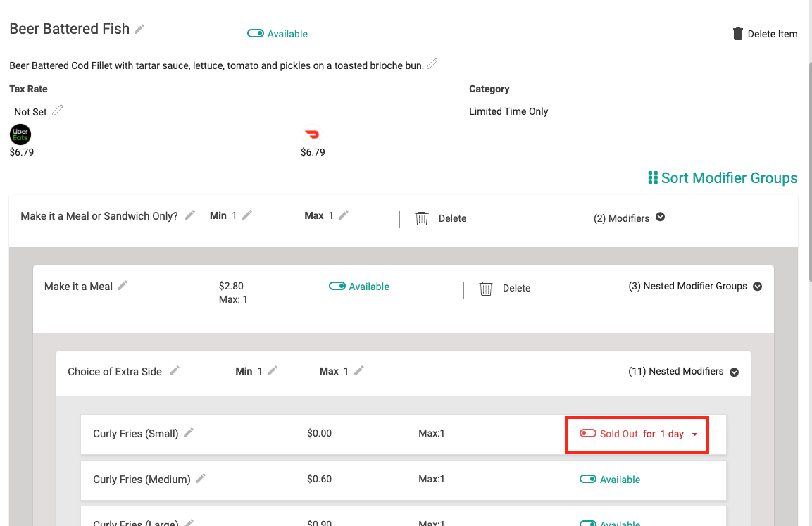812x526 pixels.
Task: Toggle availability of Beer Battered Fish
Action: pos(256,33)
